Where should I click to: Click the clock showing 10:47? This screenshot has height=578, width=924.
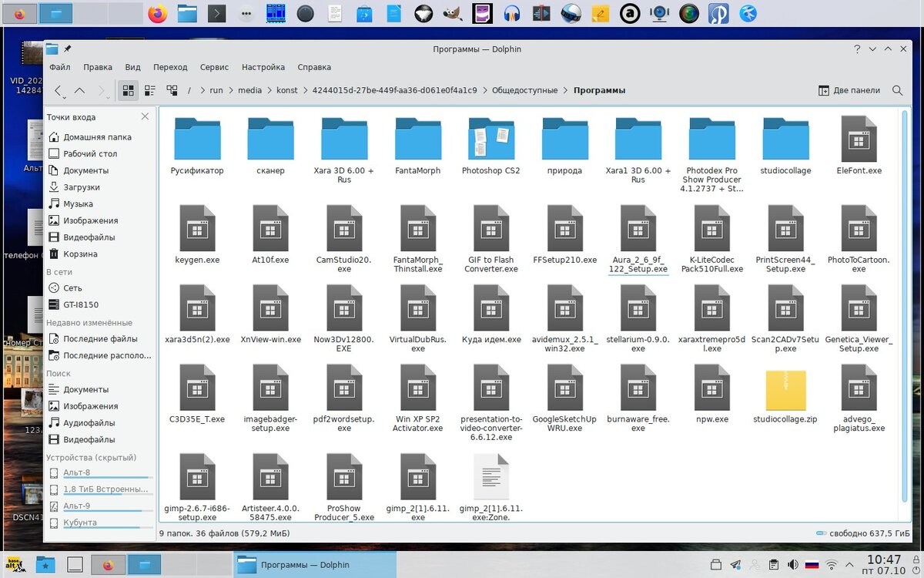pyautogui.click(x=884, y=560)
